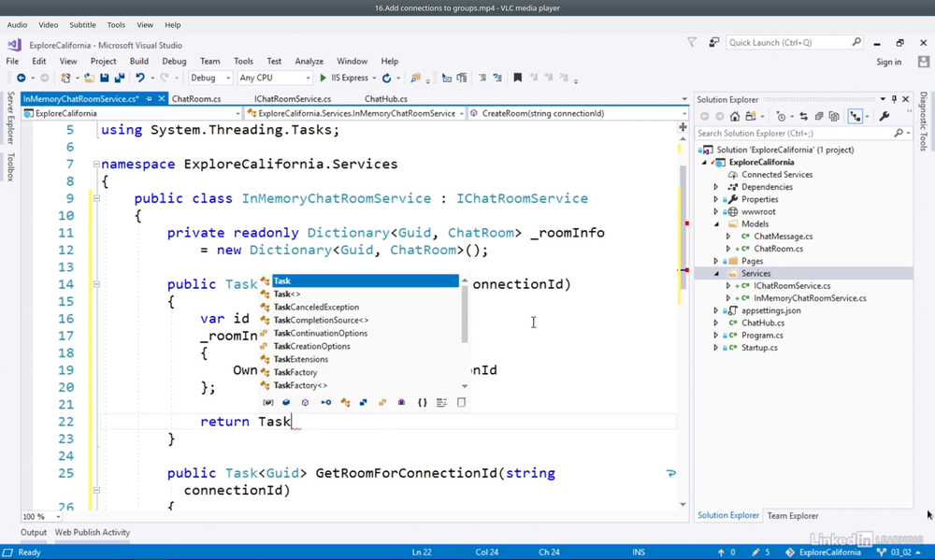Screen dimensions: 935x560
Task: Toggle the constants filter in IntelliSense
Action: [x=286, y=403]
